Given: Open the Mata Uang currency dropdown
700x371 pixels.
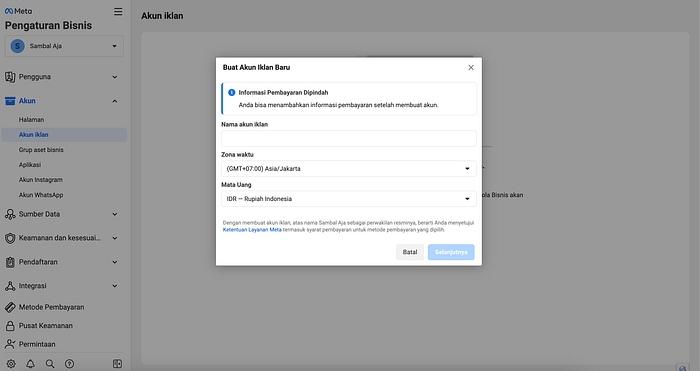Looking at the screenshot, I should 349,199.
